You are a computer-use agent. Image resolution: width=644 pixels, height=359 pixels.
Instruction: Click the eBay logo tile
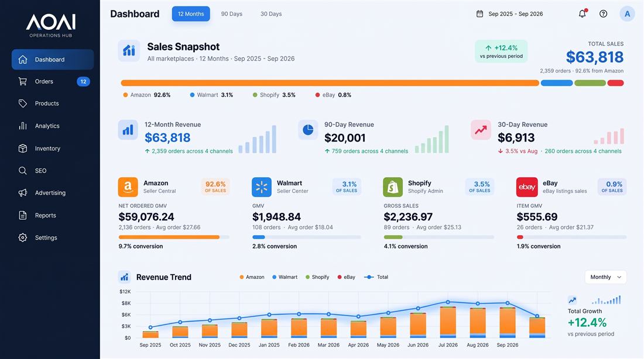pyautogui.click(x=527, y=187)
